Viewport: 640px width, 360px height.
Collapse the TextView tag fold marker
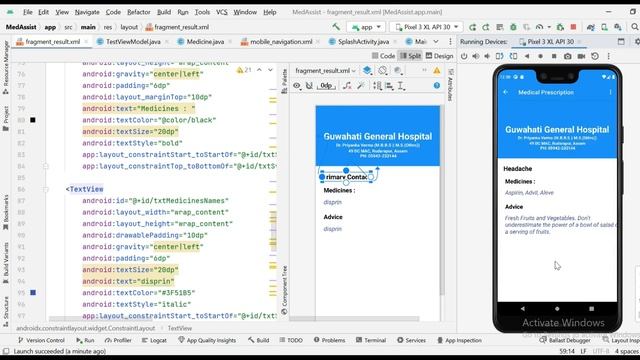[46, 189]
